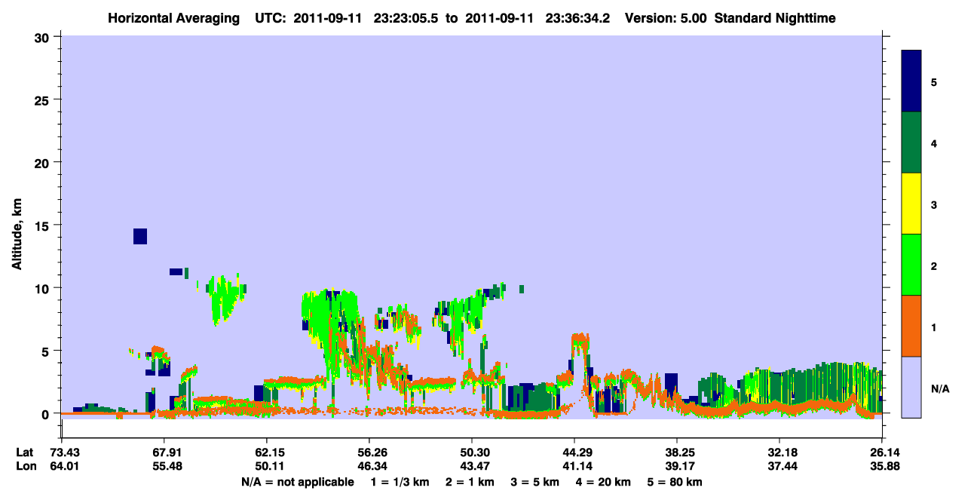The image size is (980, 503).
Task: Click the legend text 'N/A = not applicable'
Action: click(297, 482)
